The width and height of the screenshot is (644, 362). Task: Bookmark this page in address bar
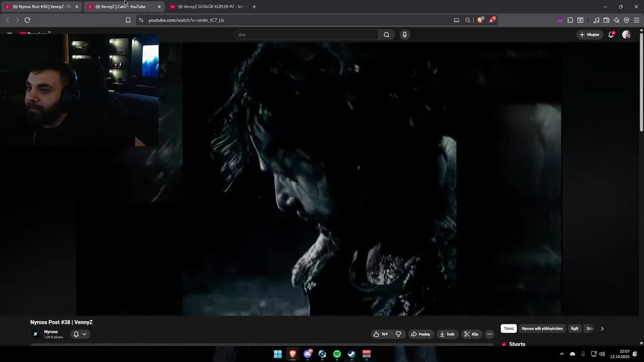coord(128,20)
